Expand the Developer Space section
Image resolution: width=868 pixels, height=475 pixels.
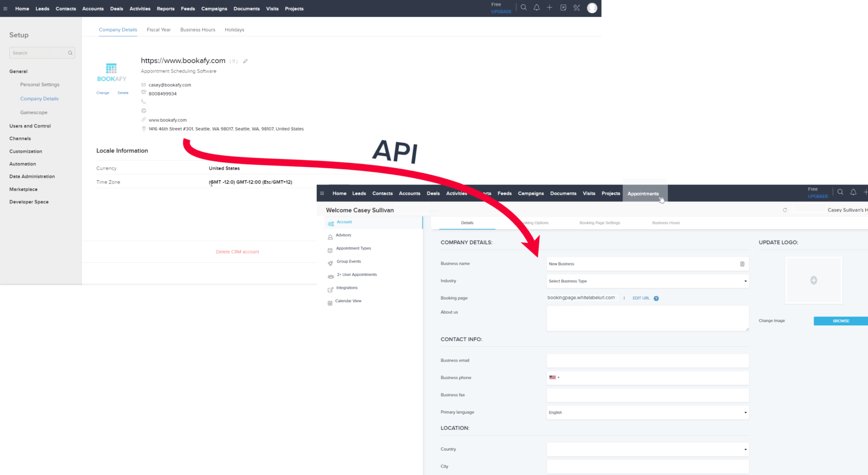click(x=29, y=202)
